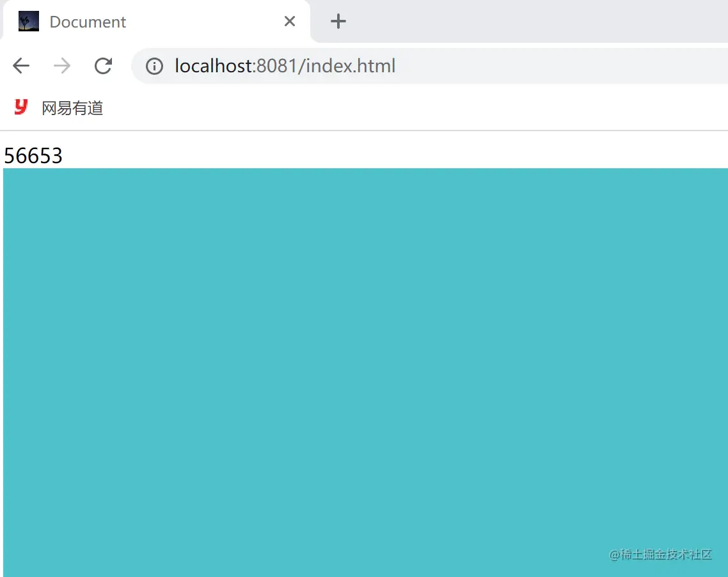
Task: Click the number 56653 on the page
Action: (33, 156)
